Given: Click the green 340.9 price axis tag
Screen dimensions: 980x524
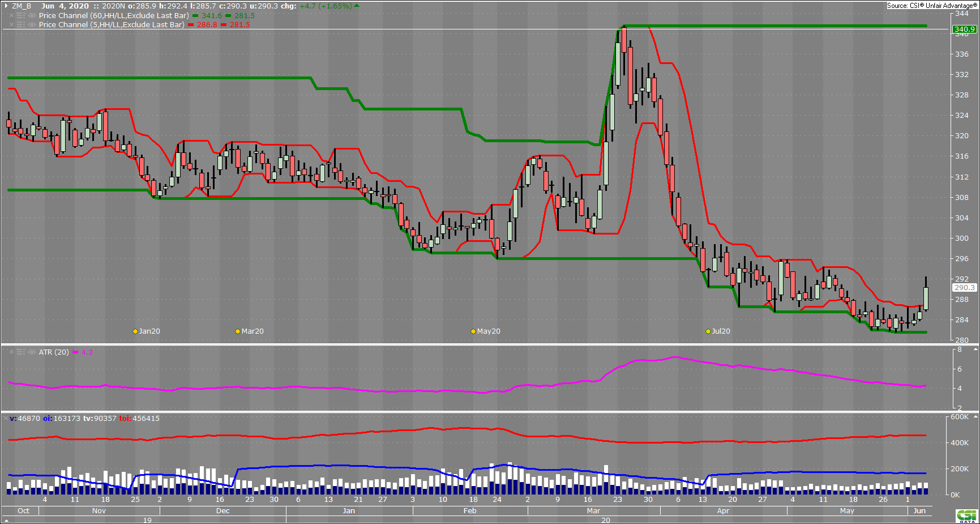Looking at the screenshot, I should [x=965, y=29].
